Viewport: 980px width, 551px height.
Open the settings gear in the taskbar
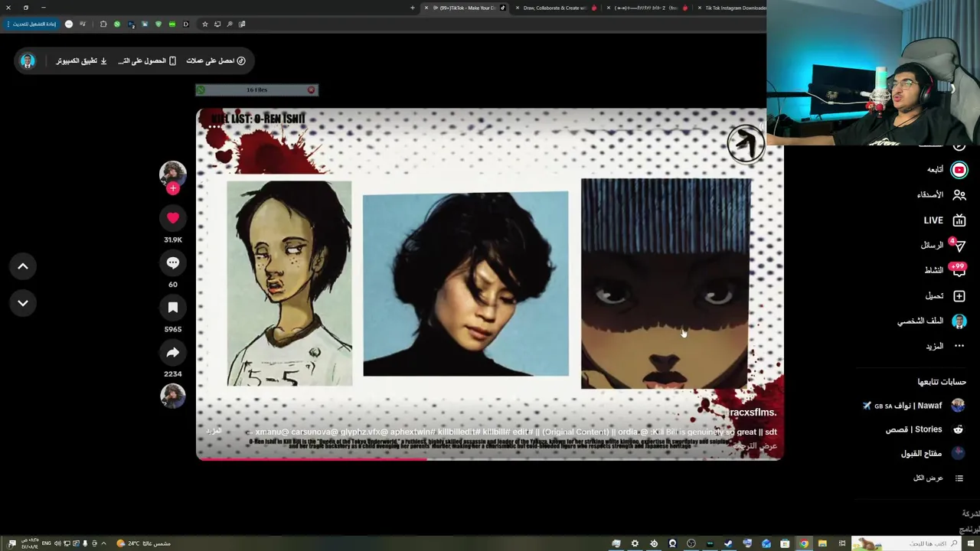coord(635,543)
